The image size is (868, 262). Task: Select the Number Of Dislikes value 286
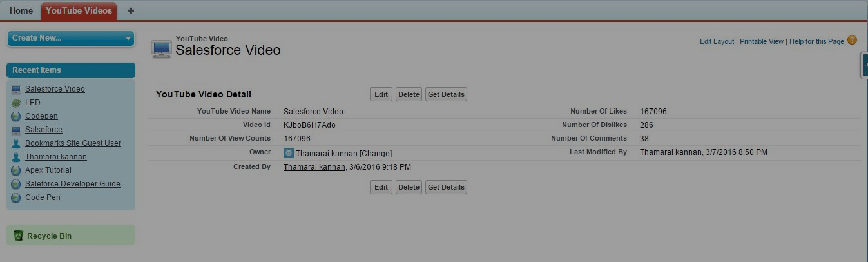646,125
